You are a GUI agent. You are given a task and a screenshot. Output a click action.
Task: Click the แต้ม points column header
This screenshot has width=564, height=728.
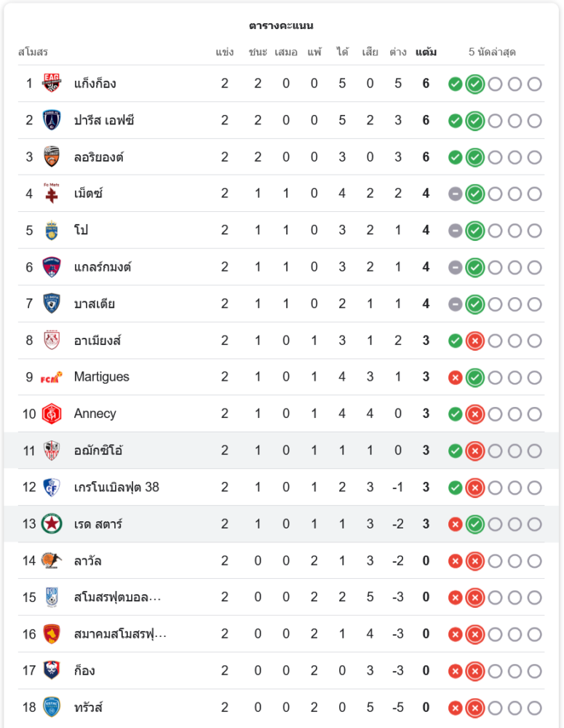tap(426, 52)
